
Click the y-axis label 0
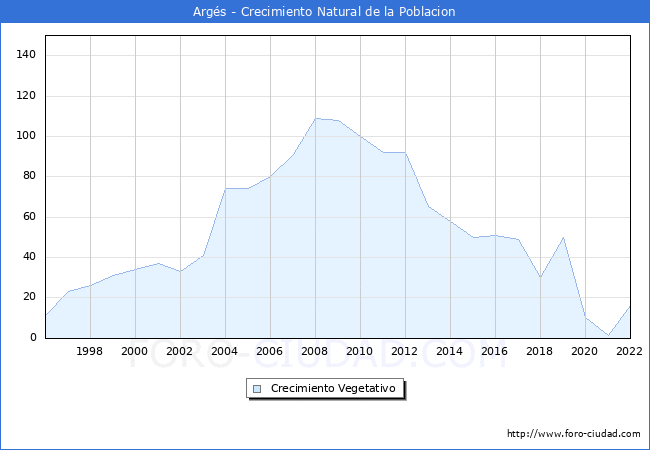click(x=33, y=337)
